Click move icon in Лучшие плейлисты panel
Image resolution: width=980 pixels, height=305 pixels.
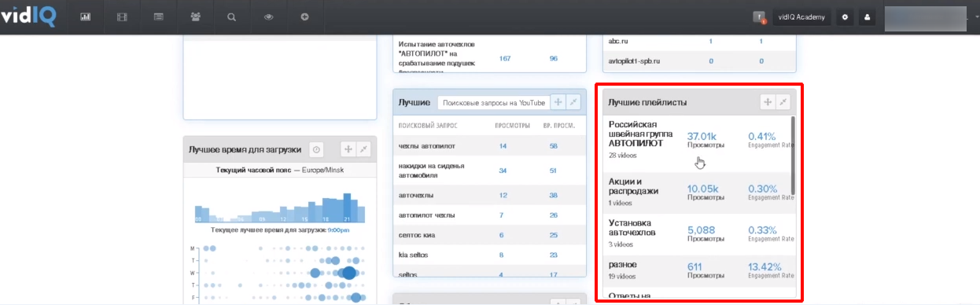(x=768, y=102)
